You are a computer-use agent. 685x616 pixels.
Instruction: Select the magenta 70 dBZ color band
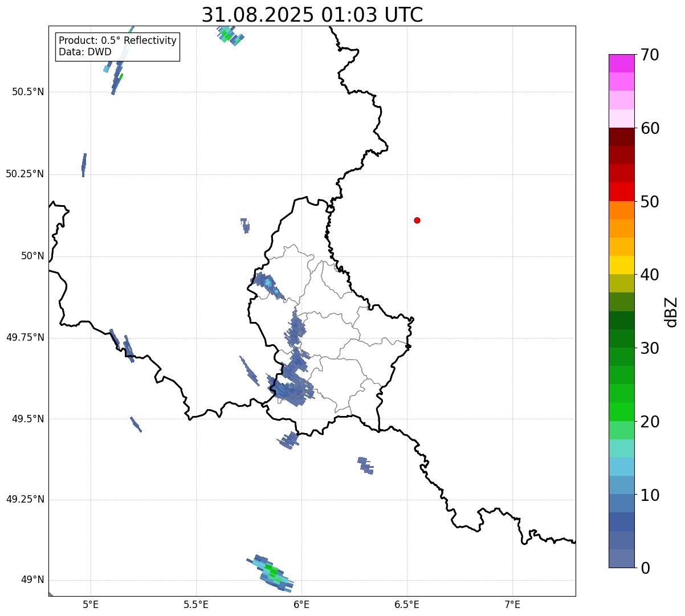[622, 63]
